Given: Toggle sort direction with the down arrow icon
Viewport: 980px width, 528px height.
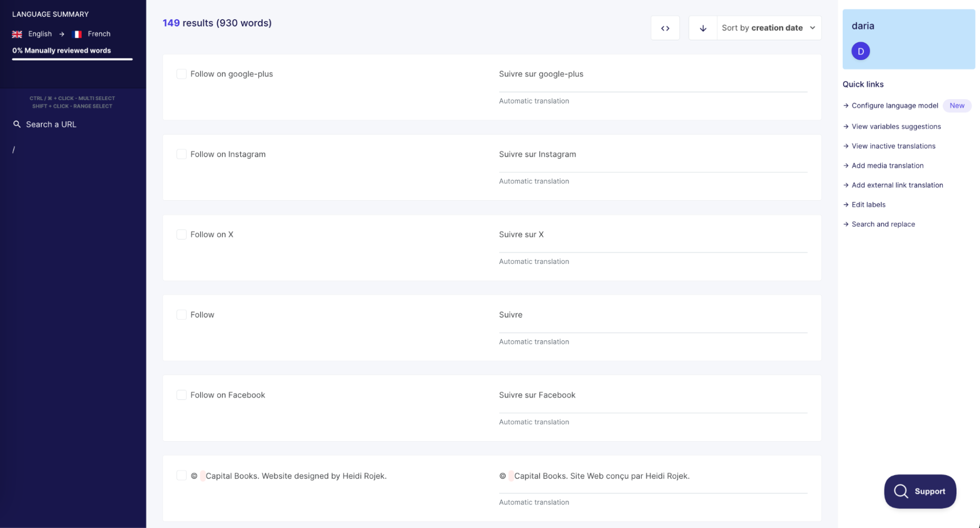Looking at the screenshot, I should pyautogui.click(x=703, y=28).
